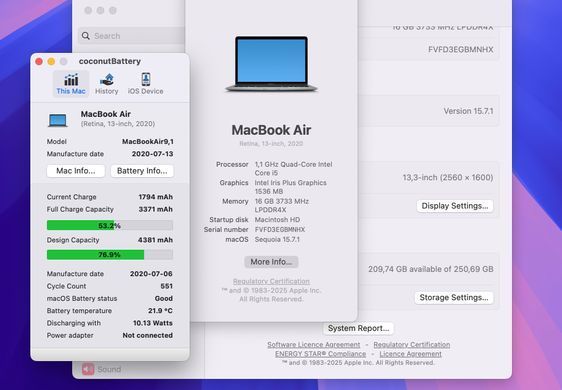Screen dimensions: 562x390
Task: Click the 2020-07-13 manufacture date value
Action: click(x=152, y=154)
